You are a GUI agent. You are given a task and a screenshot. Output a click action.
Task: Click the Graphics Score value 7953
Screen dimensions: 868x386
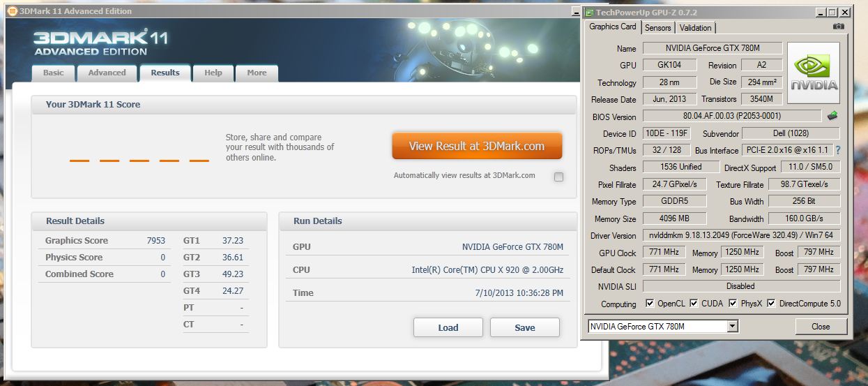click(x=155, y=240)
